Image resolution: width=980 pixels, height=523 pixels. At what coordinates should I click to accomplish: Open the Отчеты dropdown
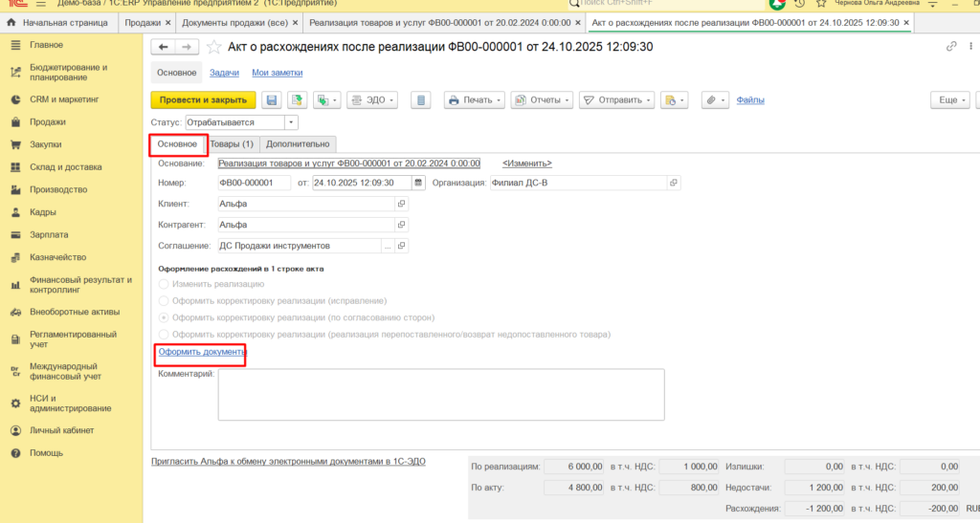pyautogui.click(x=542, y=99)
